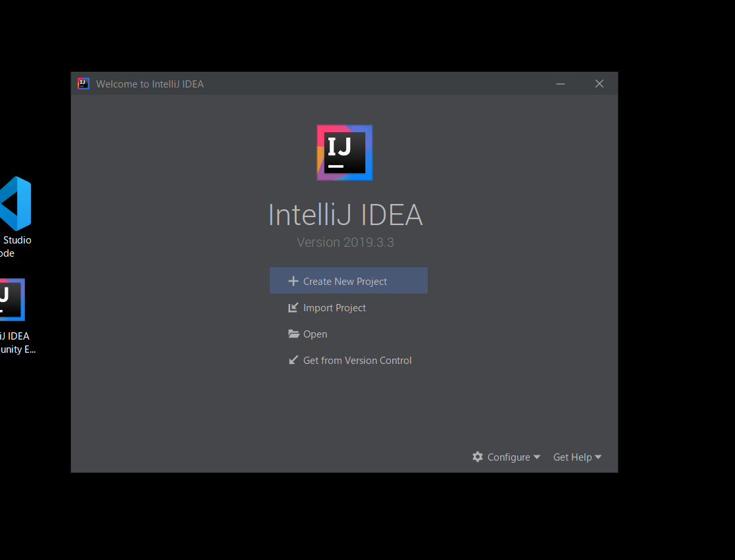Minimize the Welcome to IntelliJ IDEA window
Image resolution: width=735 pixels, height=560 pixels.
[561, 84]
